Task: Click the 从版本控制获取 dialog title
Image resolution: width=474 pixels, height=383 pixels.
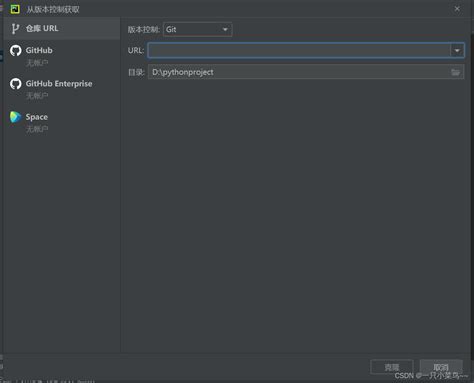Action: (x=53, y=9)
